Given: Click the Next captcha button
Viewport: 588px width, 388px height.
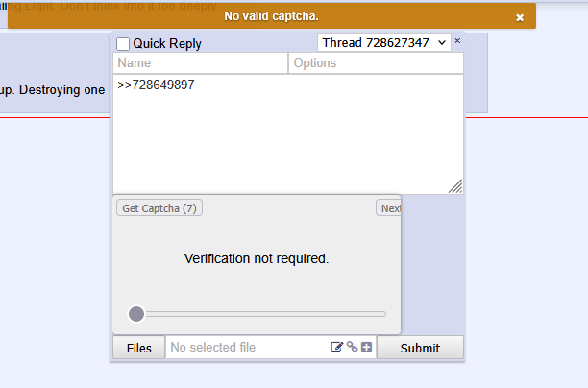Looking at the screenshot, I should (x=389, y=208).
